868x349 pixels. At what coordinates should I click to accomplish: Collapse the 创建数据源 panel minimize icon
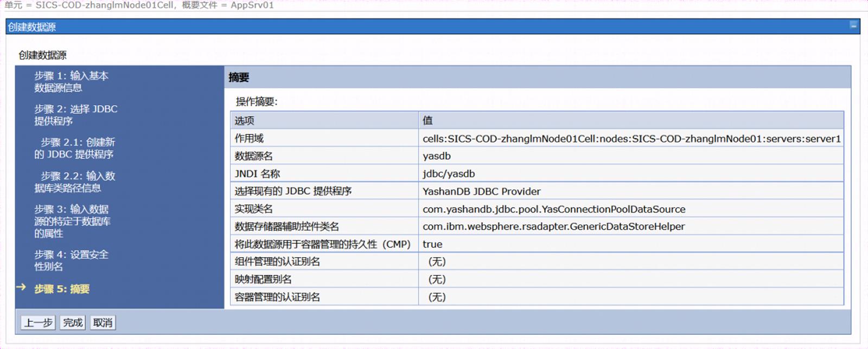point(853,25)
